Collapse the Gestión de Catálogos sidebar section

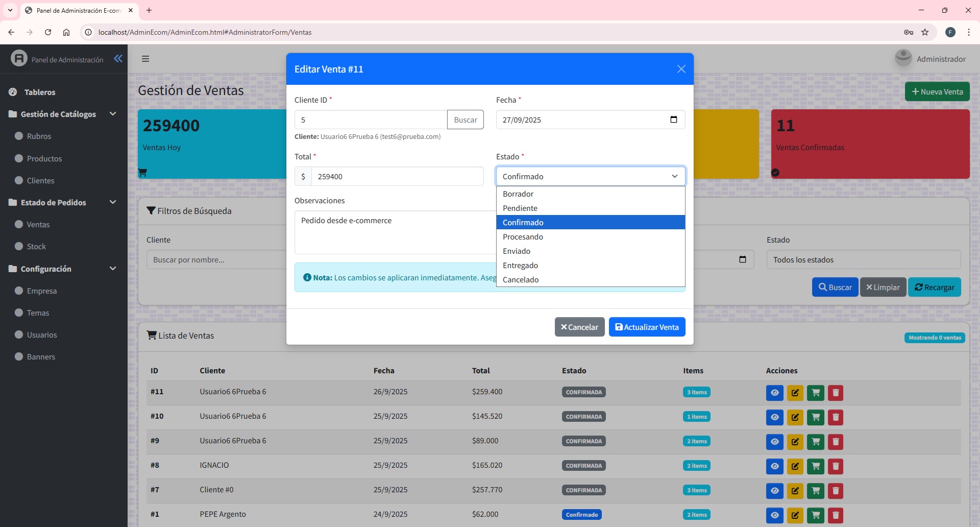coord(113,114)
